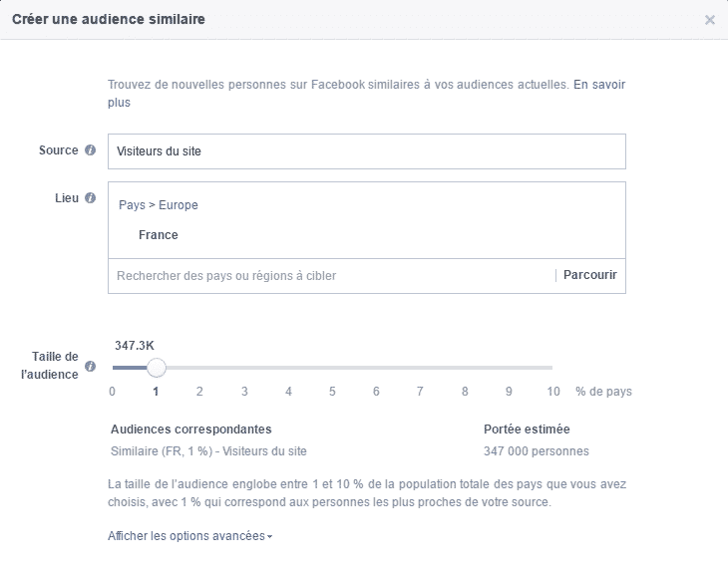Click the 3 mark on the slider
This screenshot has height=573, width=728.
[x=244, y=392]
